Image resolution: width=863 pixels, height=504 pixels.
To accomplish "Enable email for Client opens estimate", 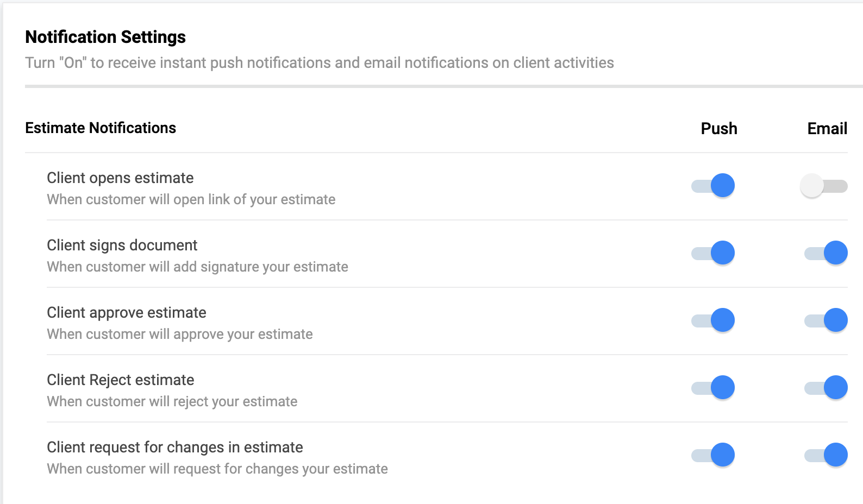I will tap(824, 186).
